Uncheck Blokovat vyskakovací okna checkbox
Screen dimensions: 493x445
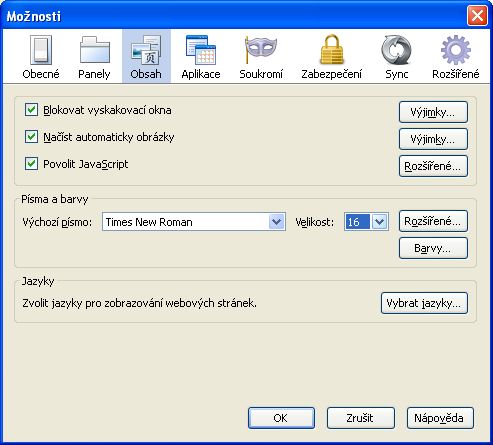(x=31, y=110)
